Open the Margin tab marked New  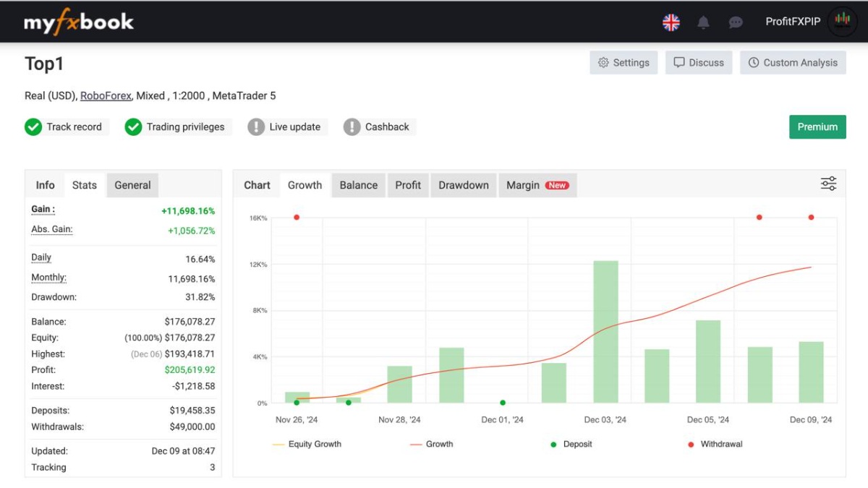[x=537, y=185]
